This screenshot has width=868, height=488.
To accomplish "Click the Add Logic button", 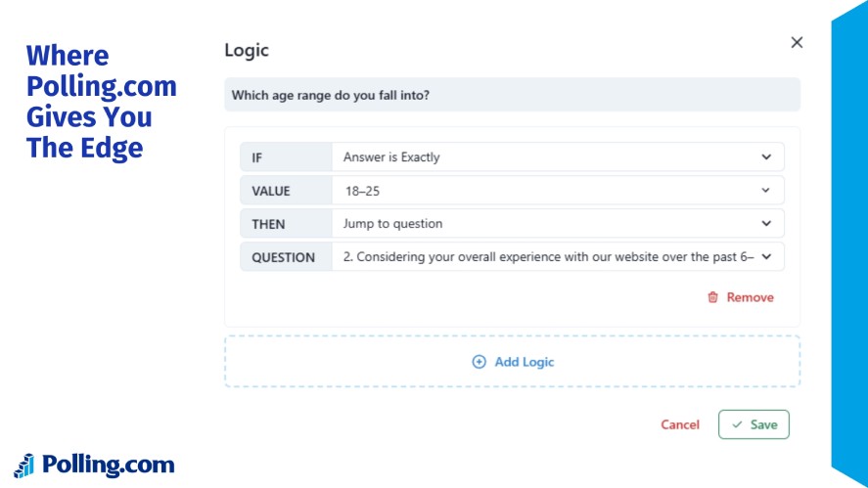I will (513, 362).
